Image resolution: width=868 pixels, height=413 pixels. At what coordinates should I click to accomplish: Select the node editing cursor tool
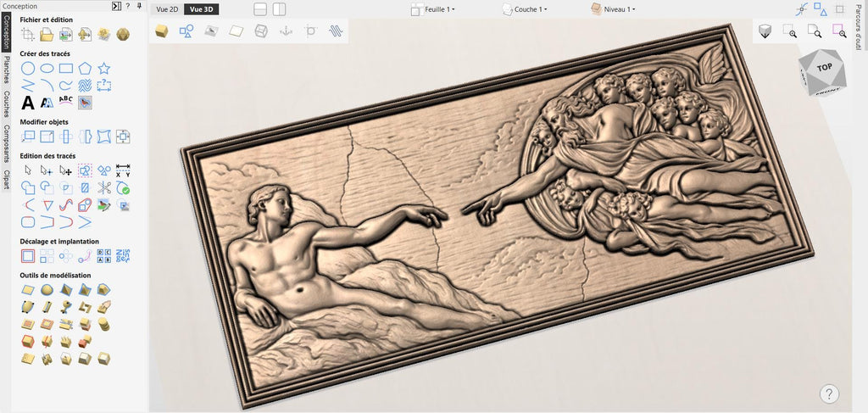pyautogui.click(x=47, y=170)
